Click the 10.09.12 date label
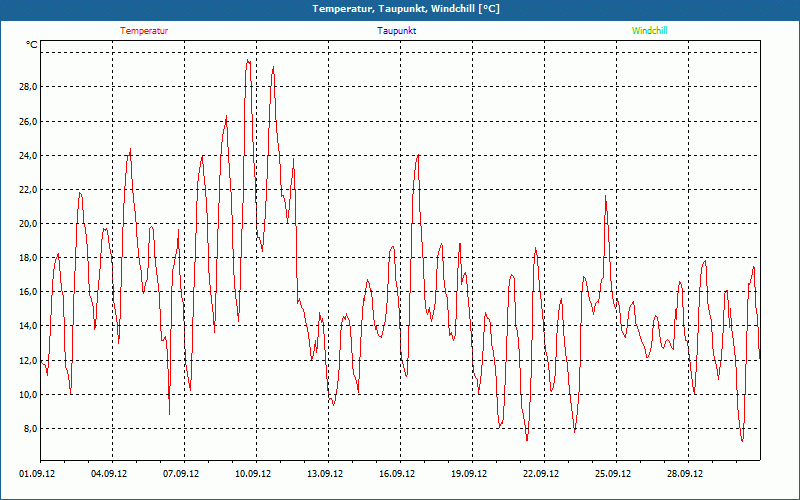 point(253,474)
